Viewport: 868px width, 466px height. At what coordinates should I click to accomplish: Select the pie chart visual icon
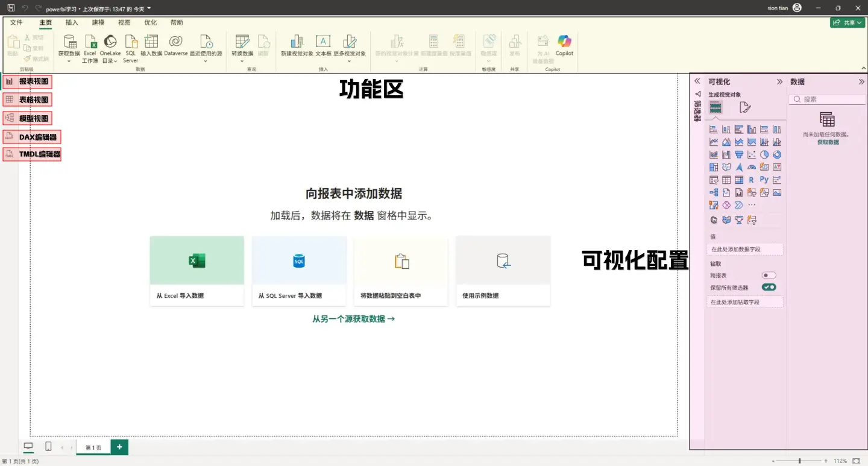coord(764,154)
